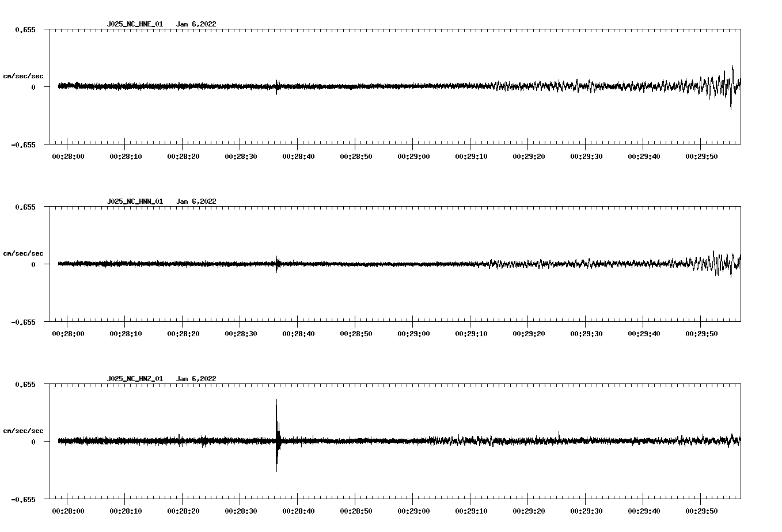Select the Jan 6,2022 date above HNZ plot
The height and width of the screenshot is (532, 782).
coord(196,379)
